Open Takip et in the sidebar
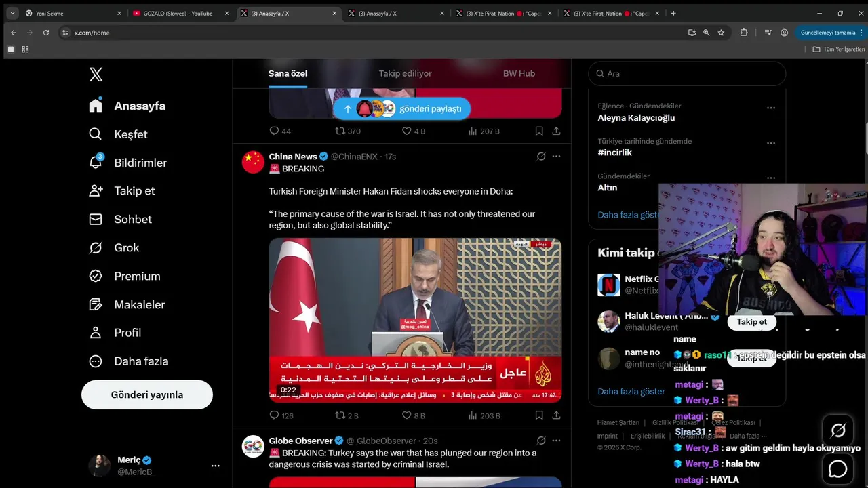Image resolution: width=868 pixels, height=488 pixels. coord(122,190)
